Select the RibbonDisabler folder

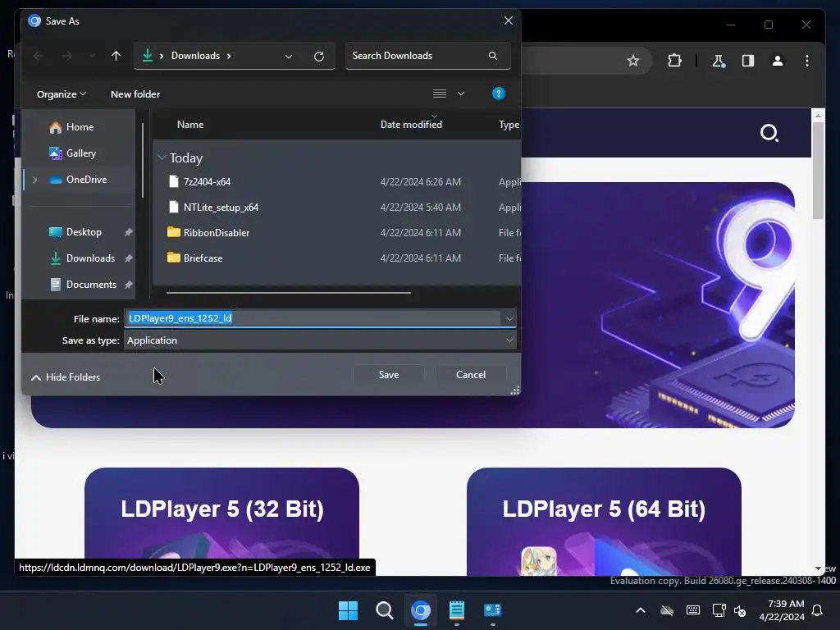point(216,232)
